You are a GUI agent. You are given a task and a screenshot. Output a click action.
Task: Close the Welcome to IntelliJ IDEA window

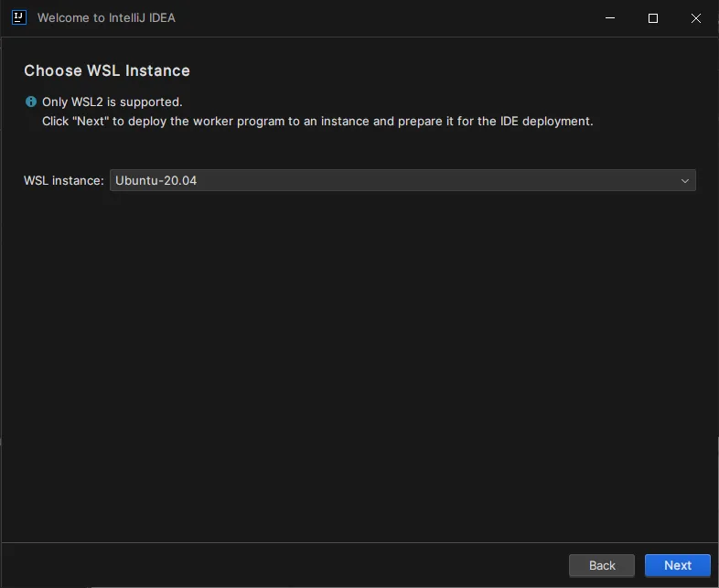click(695, 18)
